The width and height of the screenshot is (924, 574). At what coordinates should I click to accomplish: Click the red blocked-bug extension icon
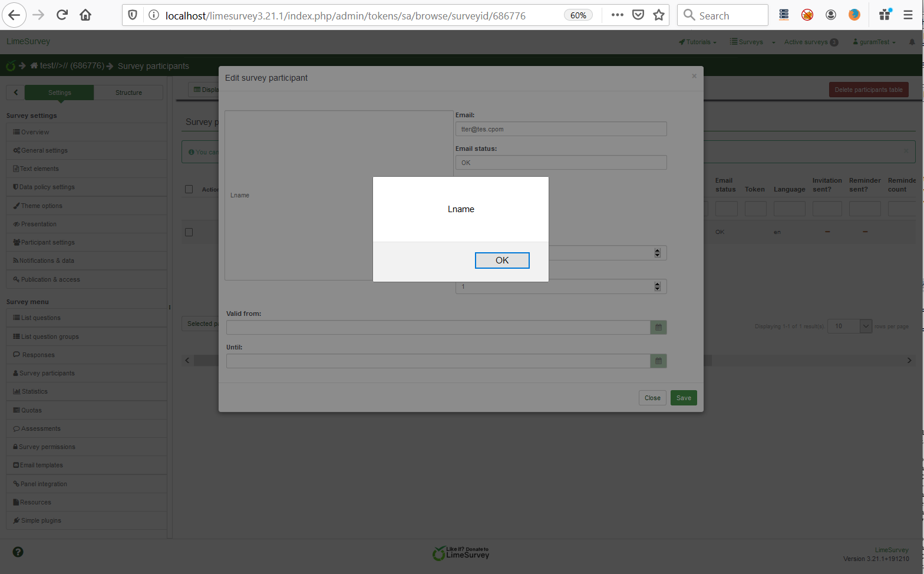[807, 15]
